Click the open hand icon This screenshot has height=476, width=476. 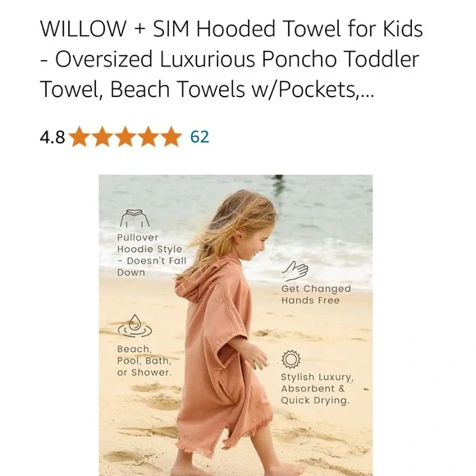pos(295,271)
